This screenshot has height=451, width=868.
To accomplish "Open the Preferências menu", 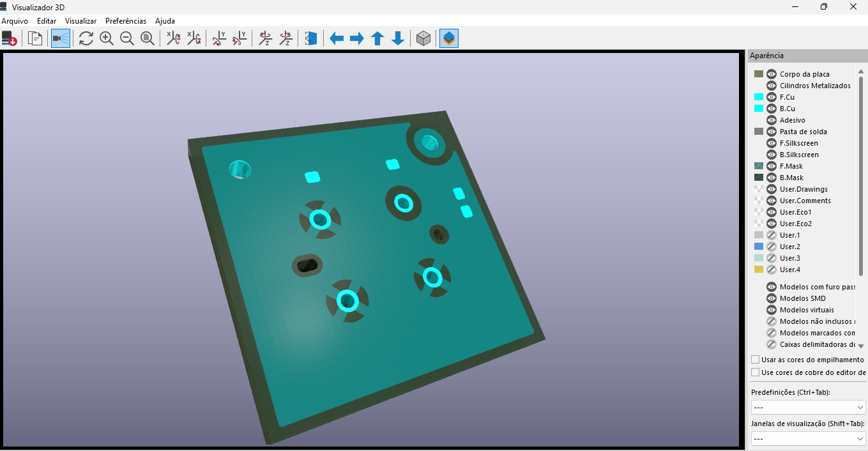I will pyautogui.click(x=126, y=21).
